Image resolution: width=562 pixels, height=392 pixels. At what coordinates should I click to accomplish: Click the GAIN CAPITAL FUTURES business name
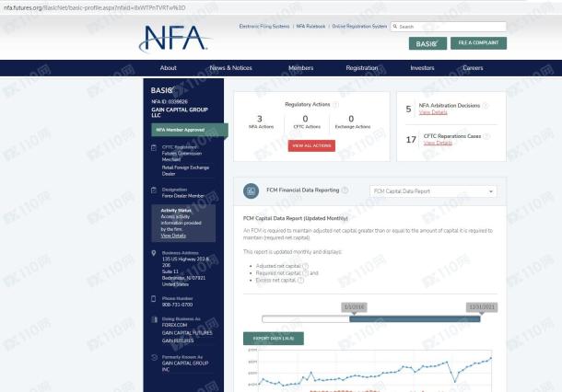click(187, 333)
